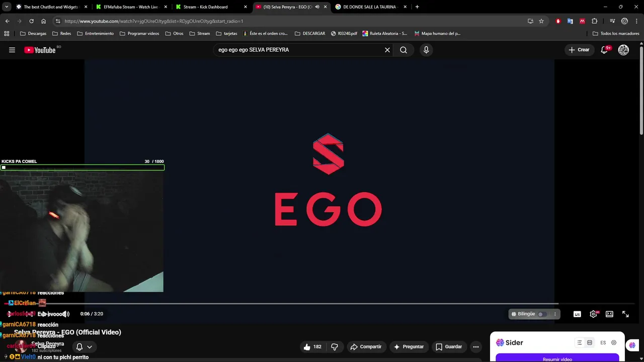
Task: Switch to EFMafuba Stream tab
Action: click(131, 7)
